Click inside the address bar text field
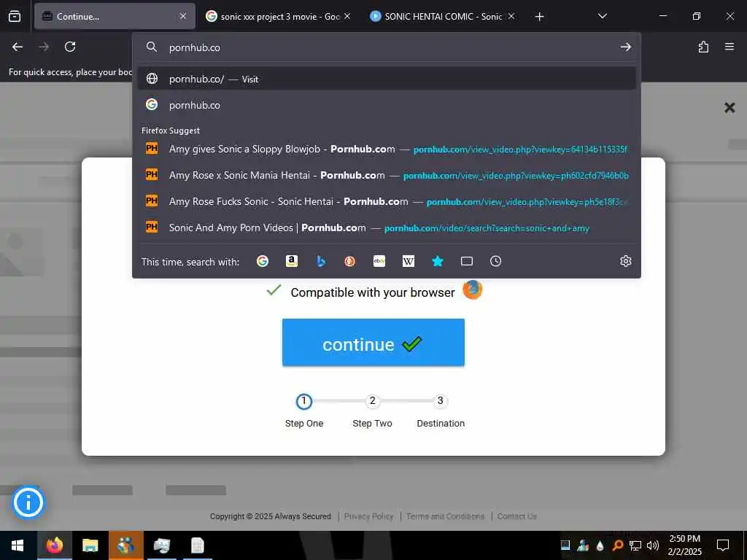The image size is (747, 560). click(x=391, y=47)
